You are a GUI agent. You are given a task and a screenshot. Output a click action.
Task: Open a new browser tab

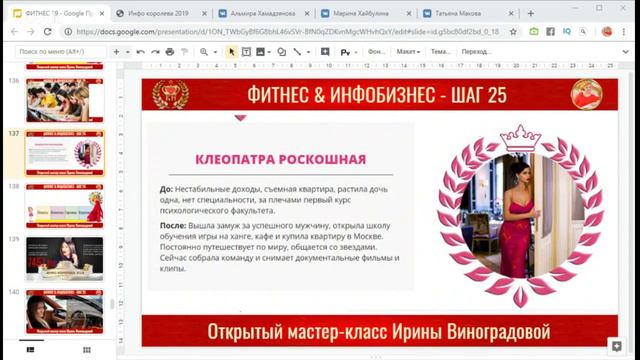click(531, 13)
